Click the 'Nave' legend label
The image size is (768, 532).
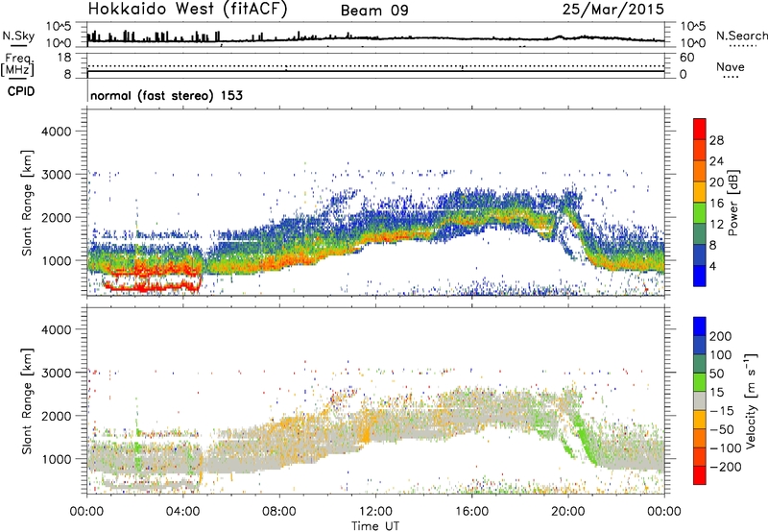click(731, 67)
